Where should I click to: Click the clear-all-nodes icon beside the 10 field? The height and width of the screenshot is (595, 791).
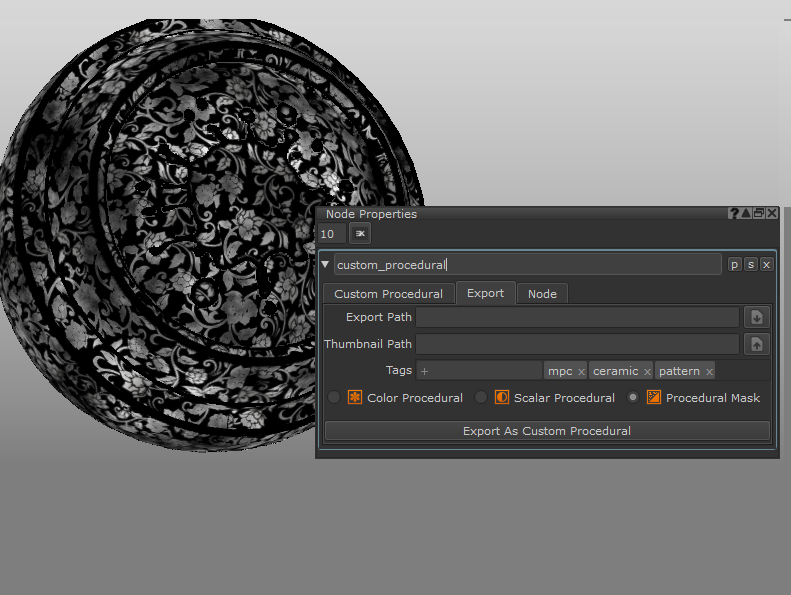click(360, 233)
